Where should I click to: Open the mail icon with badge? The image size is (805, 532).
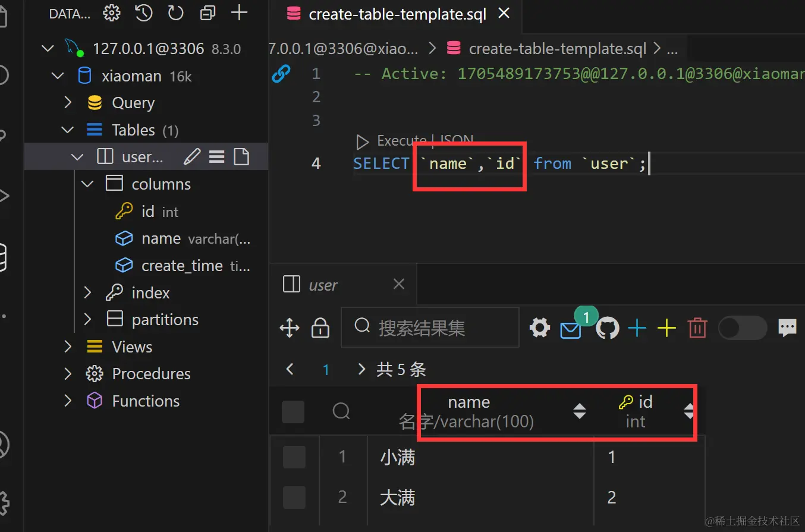pos(571,330)
